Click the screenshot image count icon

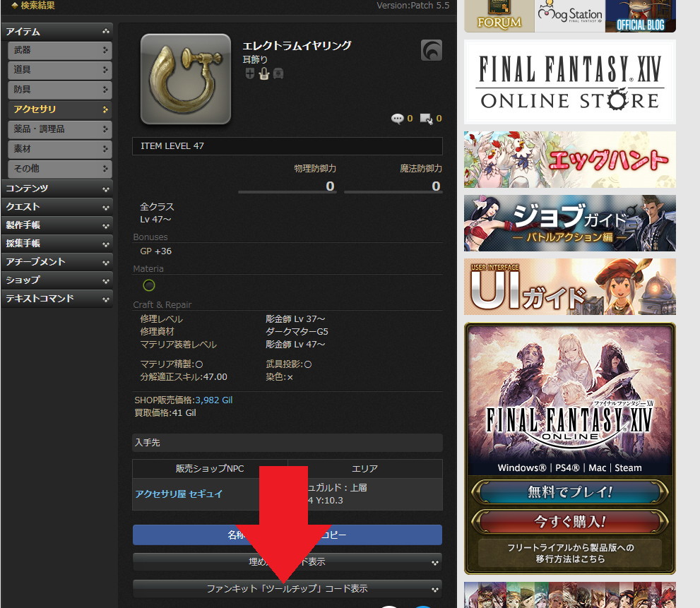tap(426, 119)
